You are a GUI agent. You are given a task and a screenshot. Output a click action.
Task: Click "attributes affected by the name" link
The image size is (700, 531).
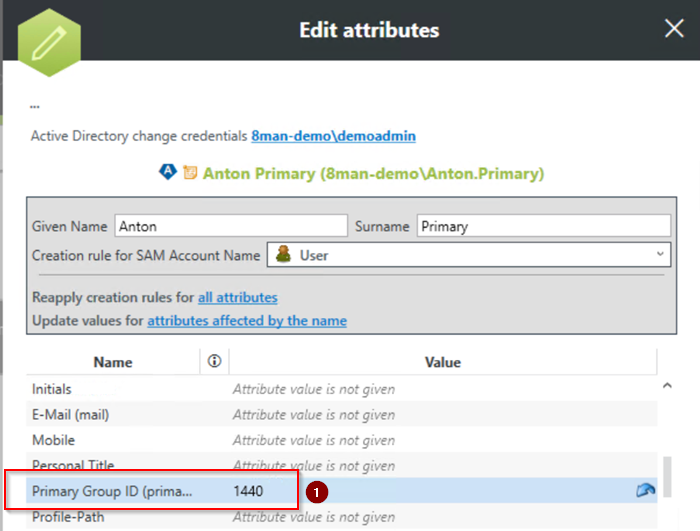point(247,320)
